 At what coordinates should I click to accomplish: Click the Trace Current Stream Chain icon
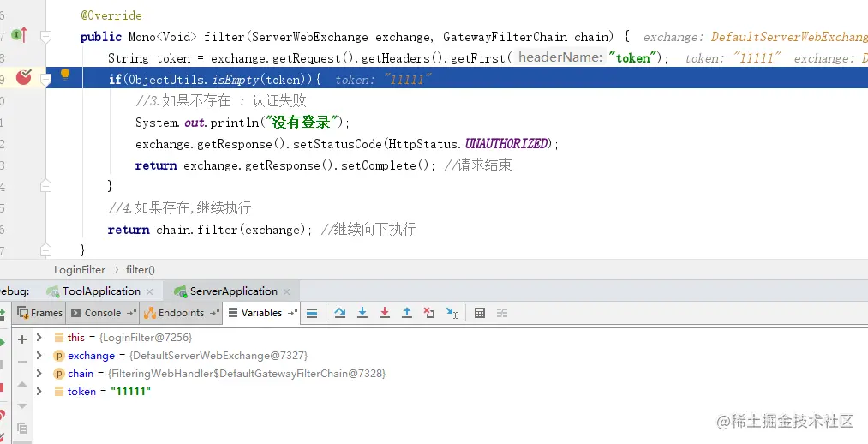point(502,314)
